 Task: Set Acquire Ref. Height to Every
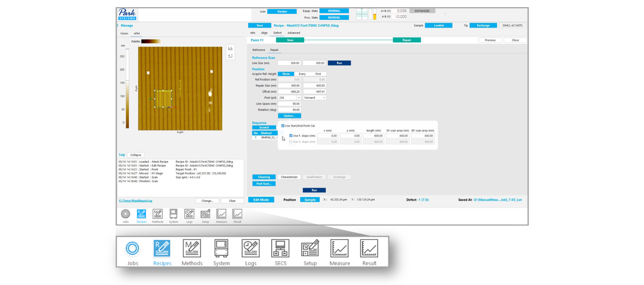302,74
